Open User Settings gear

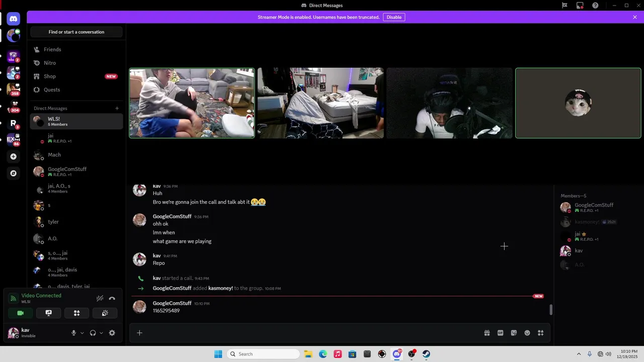pyautogui.click(x=112, y=333)
